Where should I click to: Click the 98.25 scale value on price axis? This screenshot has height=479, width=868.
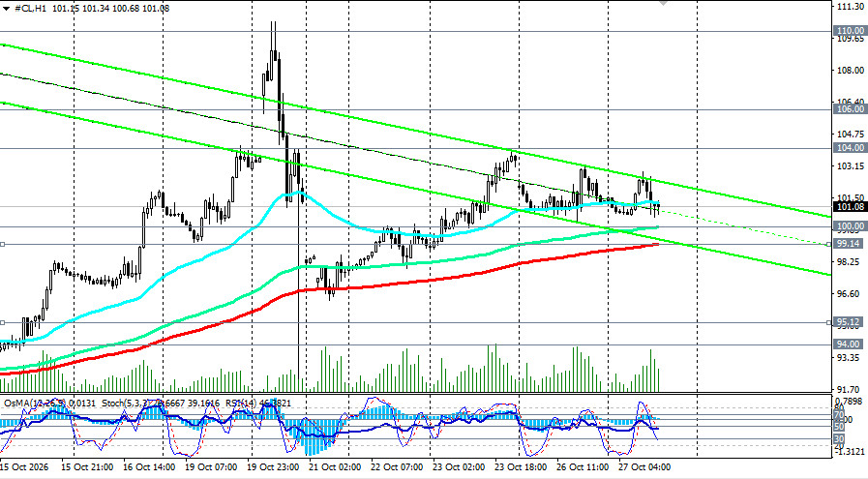[x=849, y=262]
